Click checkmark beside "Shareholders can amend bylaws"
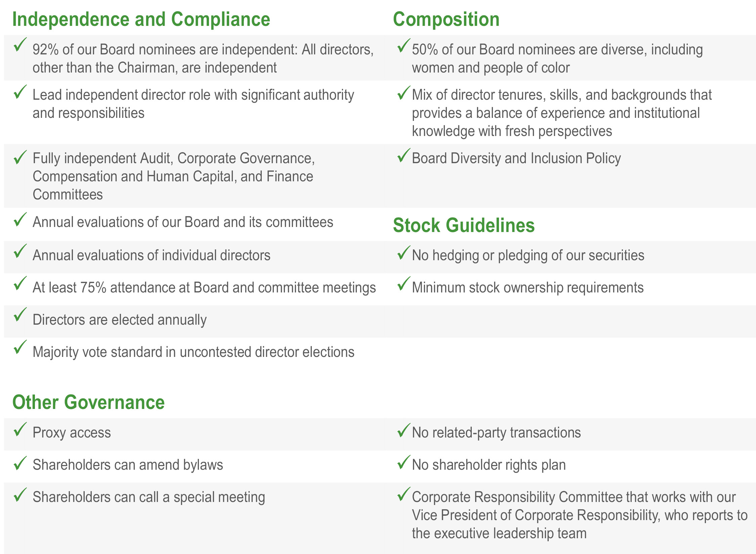 (x=20, y=463)
